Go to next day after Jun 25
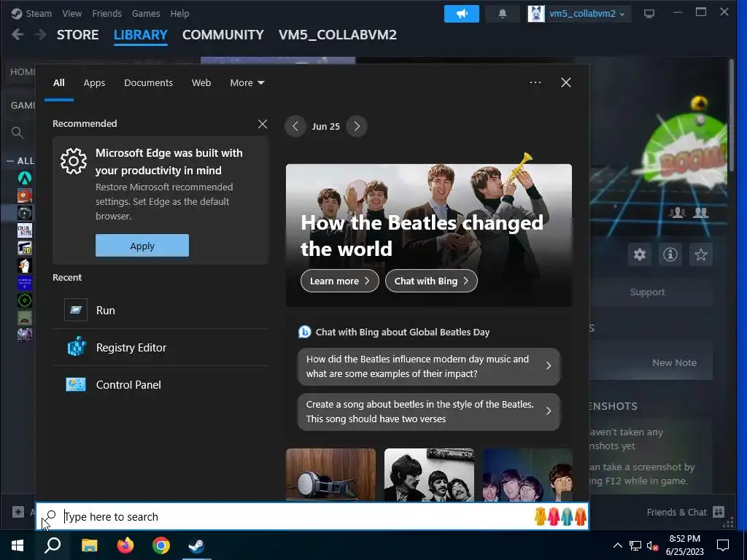 (x=357, y=126)
